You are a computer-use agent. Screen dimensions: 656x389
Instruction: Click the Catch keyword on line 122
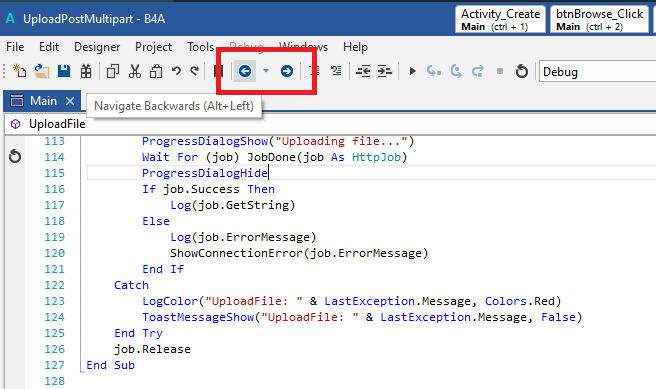click(131, 285)
